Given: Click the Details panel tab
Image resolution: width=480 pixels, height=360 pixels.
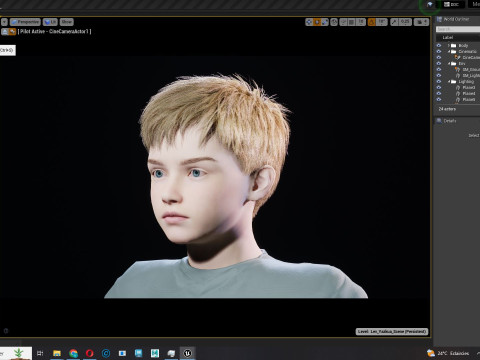Looking at the screenshot, I should 447,121.
